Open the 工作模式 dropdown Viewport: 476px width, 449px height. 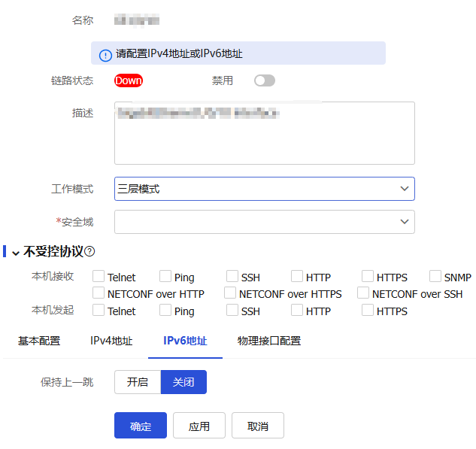click(x=264, y=189)
